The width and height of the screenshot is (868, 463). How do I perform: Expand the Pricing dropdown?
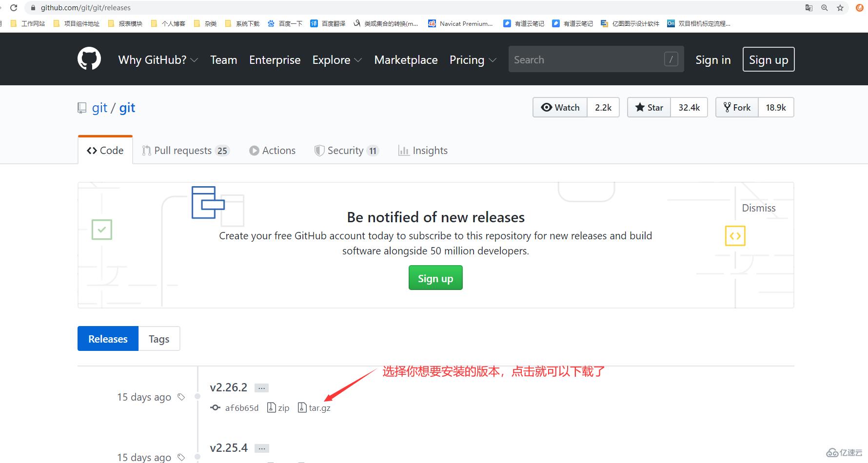[x=471, y=59]
